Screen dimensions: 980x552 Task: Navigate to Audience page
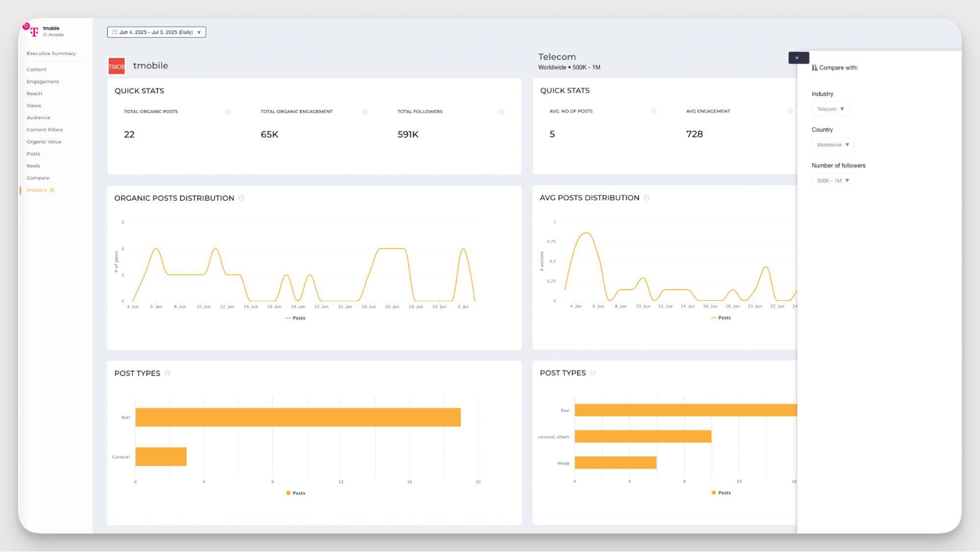(38, 118)
